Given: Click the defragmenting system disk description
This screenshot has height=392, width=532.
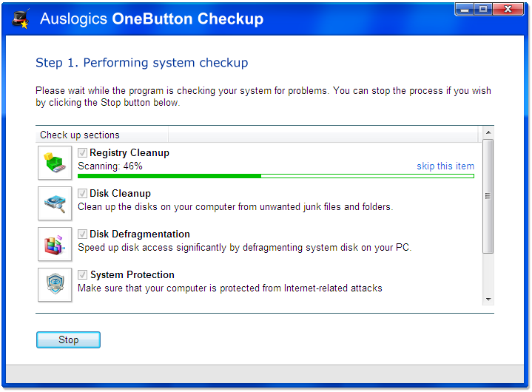Looking at the screenshot, I should tap(245, 248).
